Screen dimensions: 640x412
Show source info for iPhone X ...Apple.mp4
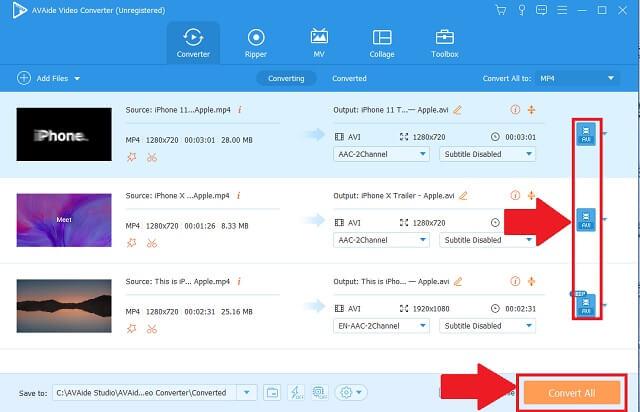pyautogui.click(x=239, y=196)
